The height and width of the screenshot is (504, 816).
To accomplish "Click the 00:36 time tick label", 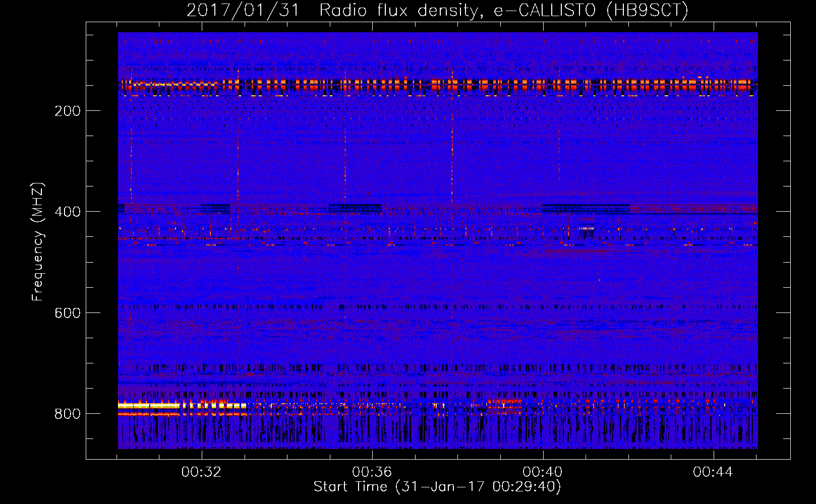I will pyautogui.click(x=372, y=472).
